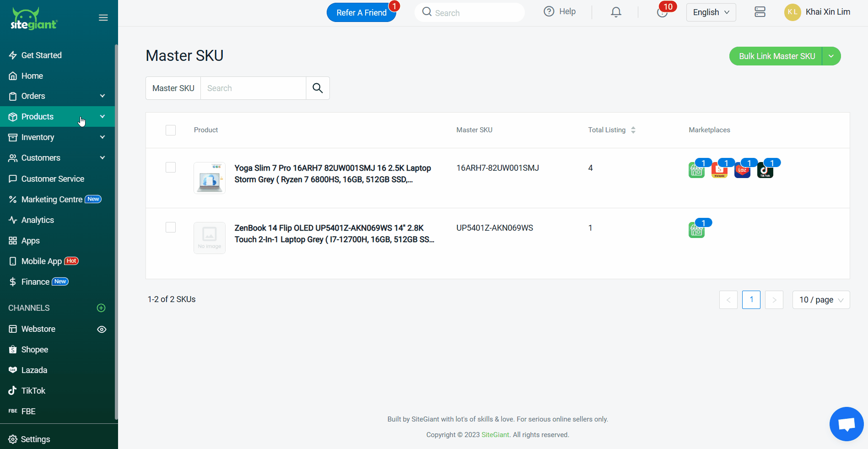The width and height of the screenshot is (868, 449).
Task: Open the English language dropdown
Action: coord(711,12)
